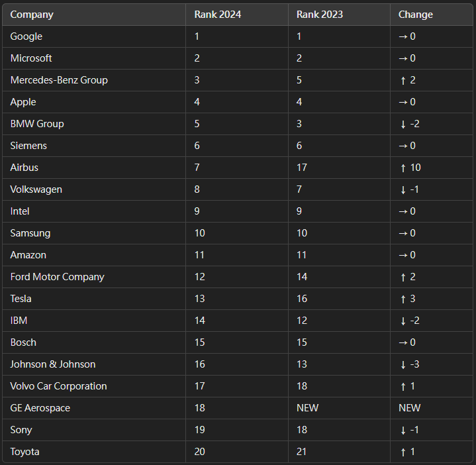Viewport: 476px width, 465px height.
Task: Select the Samsung company cell
Action: click(x=94, y=233)
